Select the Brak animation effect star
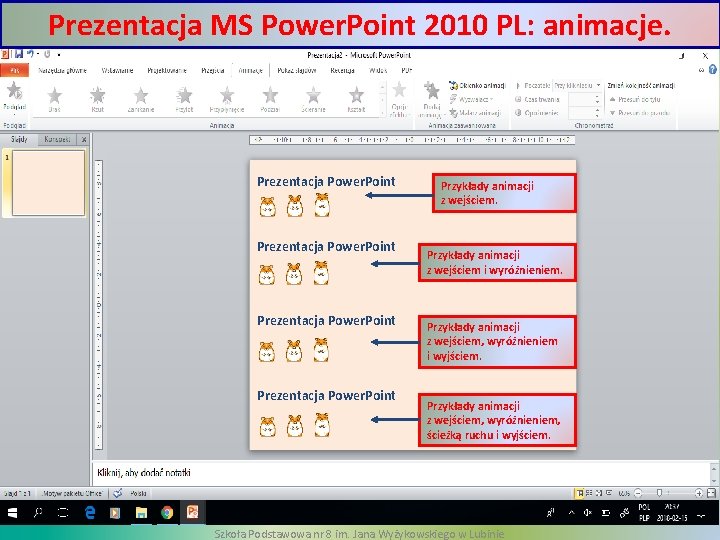The height and width of the screenshot is (540, 720). 55,96
